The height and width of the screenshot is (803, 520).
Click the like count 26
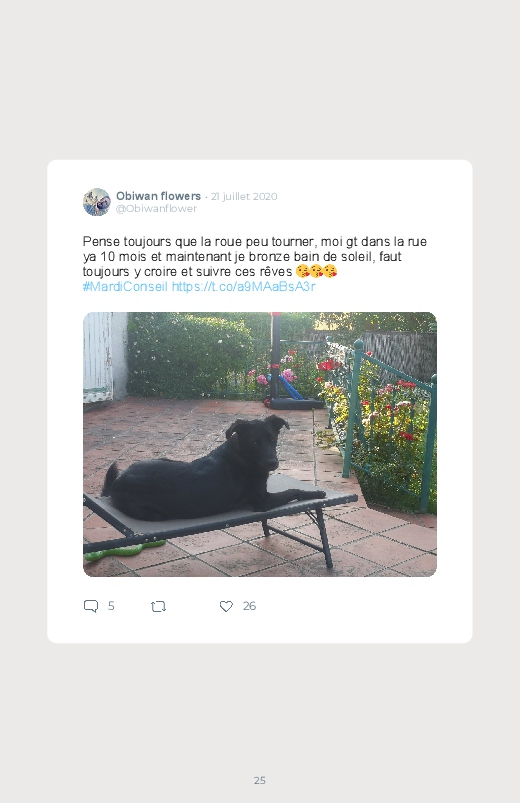249,606
